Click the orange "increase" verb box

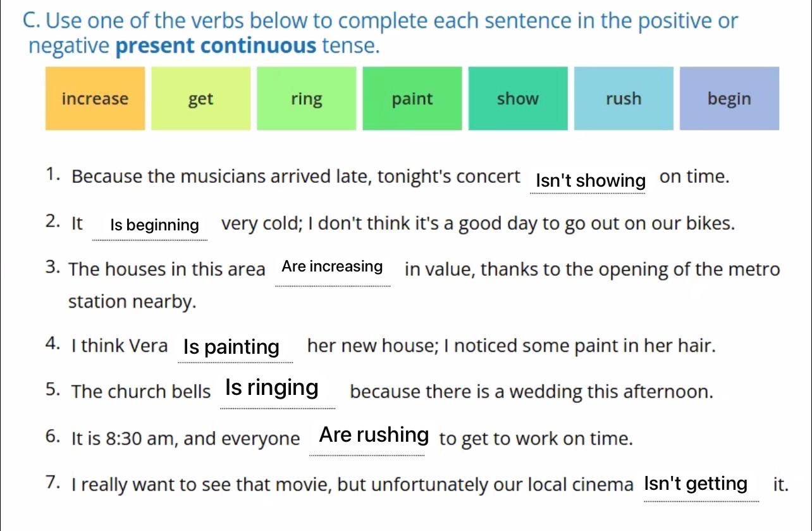95,99
